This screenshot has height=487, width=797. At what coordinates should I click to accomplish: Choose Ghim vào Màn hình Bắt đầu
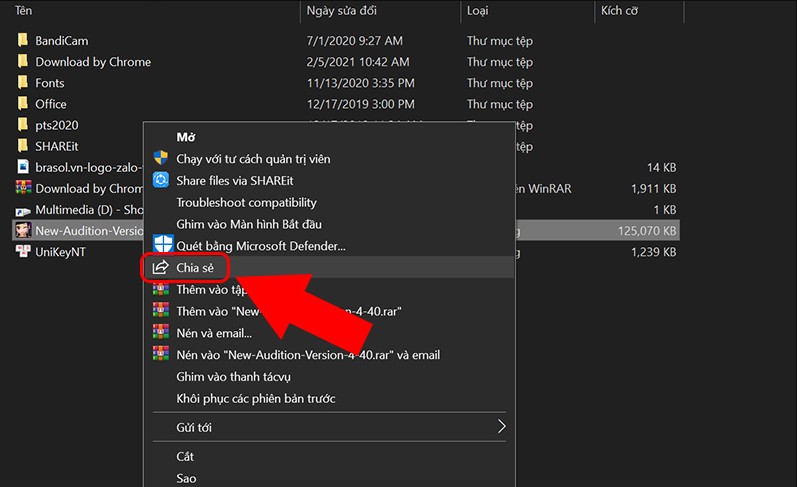(x=249, y=224)
